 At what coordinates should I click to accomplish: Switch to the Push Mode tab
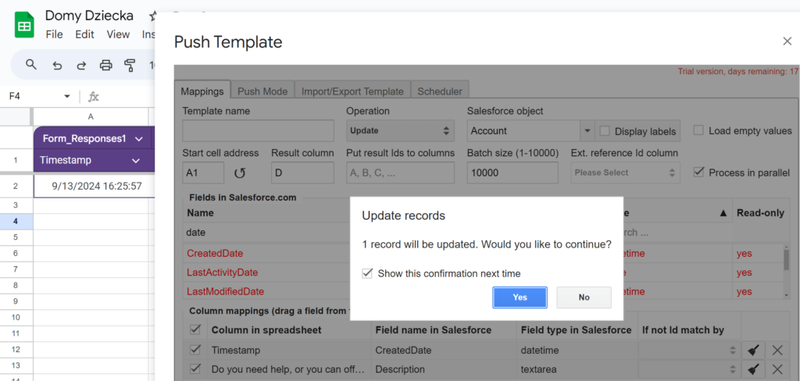[x=262, y=91]
